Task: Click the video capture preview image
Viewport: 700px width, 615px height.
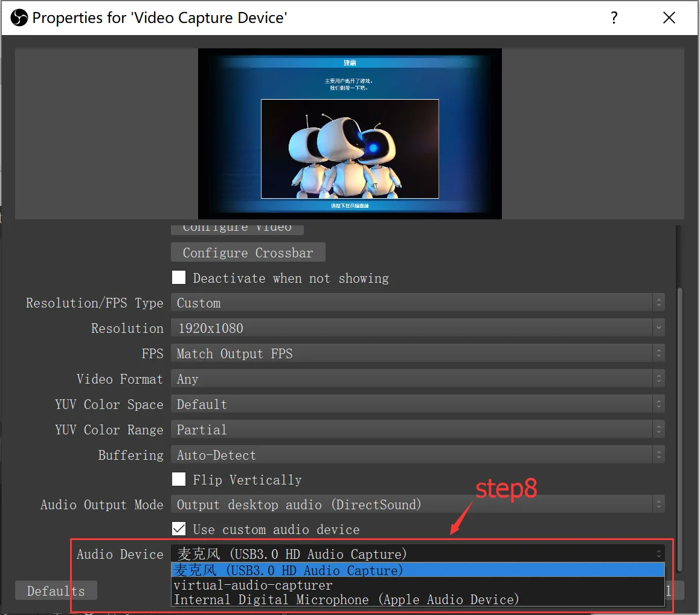Action: [350, 134]
